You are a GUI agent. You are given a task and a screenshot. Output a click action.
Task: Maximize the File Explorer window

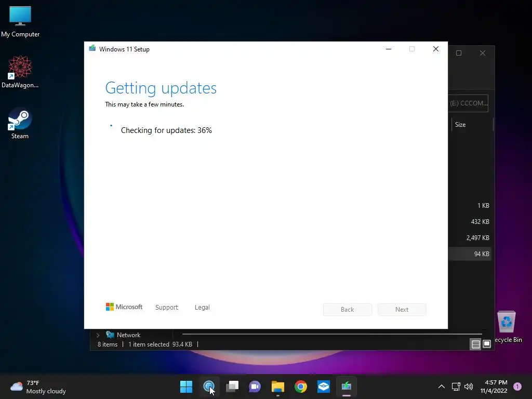click(x=459, y=54)
